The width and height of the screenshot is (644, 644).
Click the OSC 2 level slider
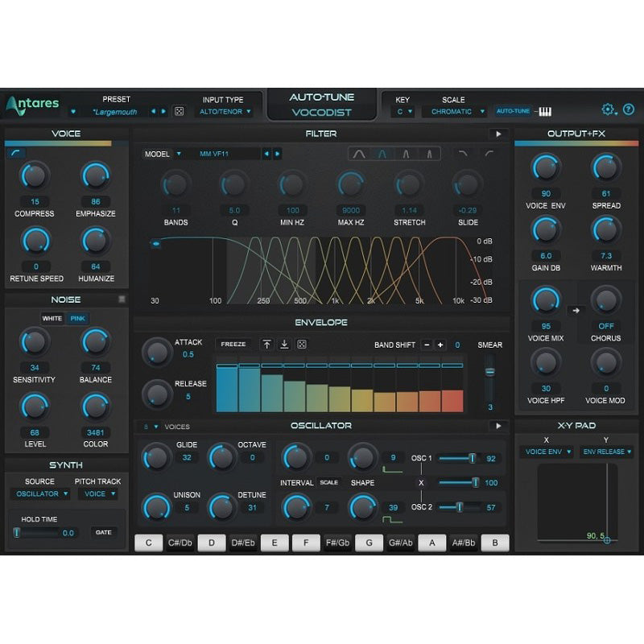(459, 508)
